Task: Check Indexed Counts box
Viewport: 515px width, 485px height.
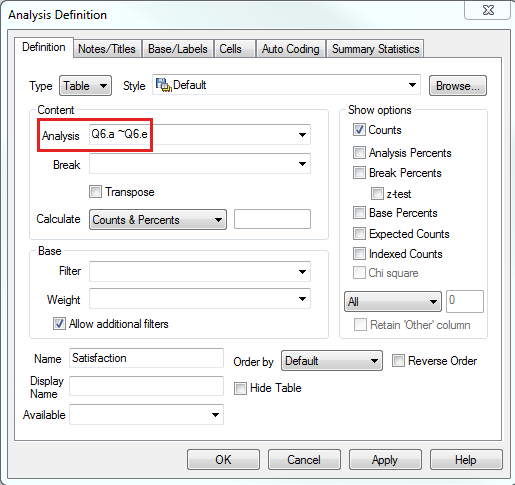Action: point(359,254)
